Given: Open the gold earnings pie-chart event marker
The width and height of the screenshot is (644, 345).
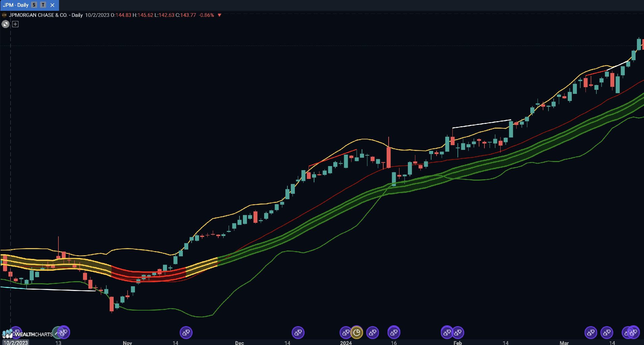Looking at the screenshot, I should coord(357,333).
